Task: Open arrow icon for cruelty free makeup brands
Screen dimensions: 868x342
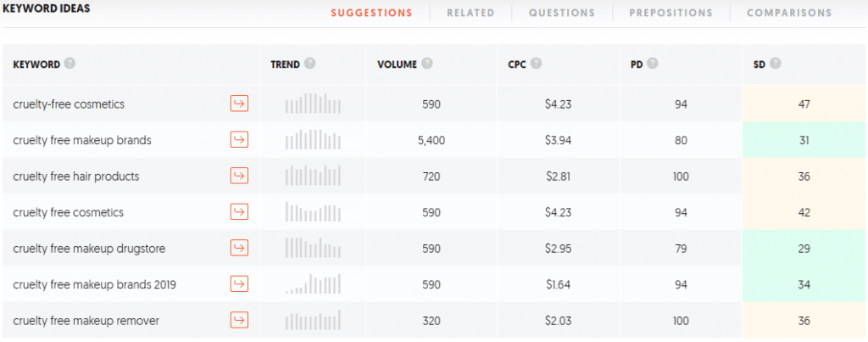Action: coord(239,140)
